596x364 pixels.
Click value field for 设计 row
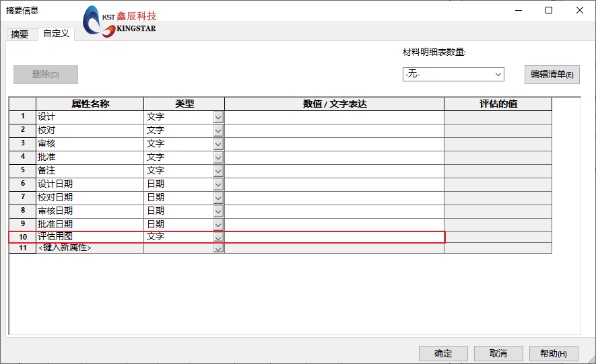tap(334, 117)
